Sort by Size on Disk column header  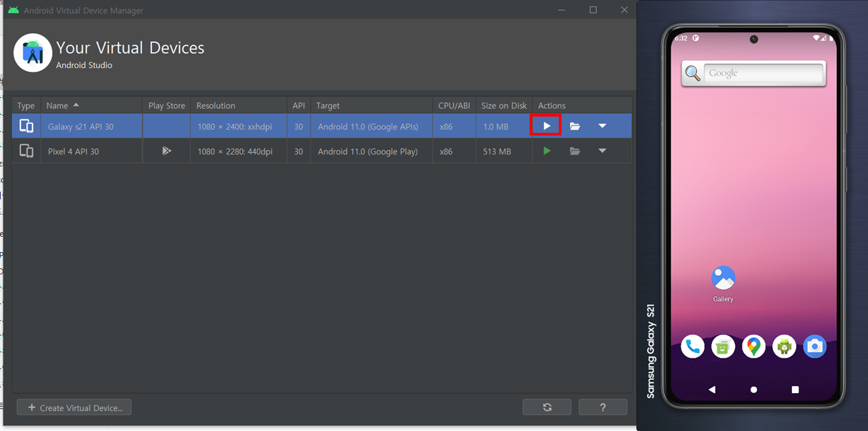pos(504,106)
